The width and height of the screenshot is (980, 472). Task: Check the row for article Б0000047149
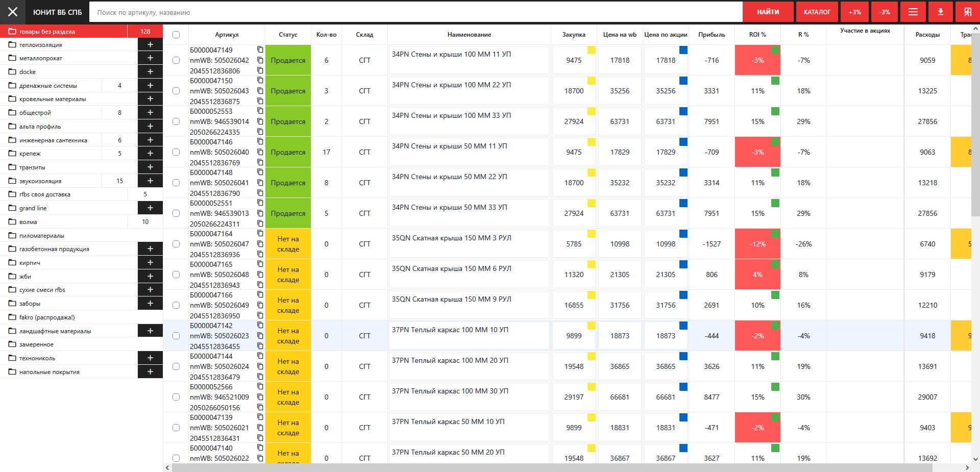point(176,60)
